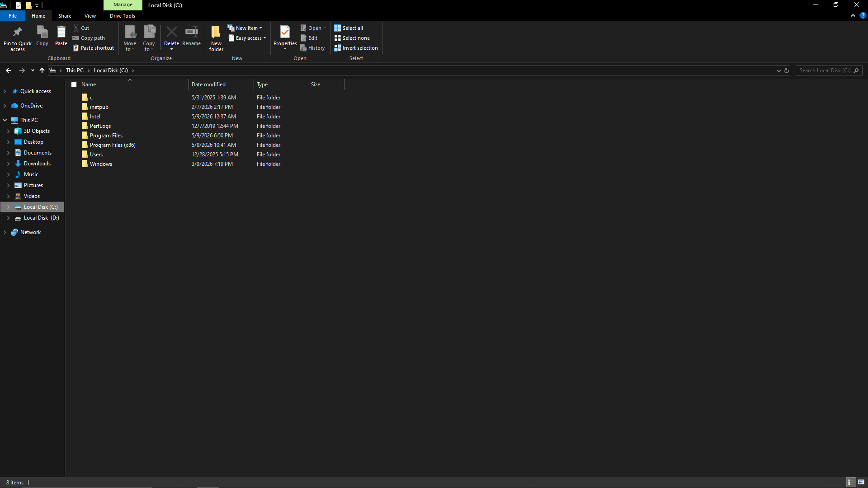
Task: Click Paste shortcut in the ribbon
Action: click(x=94, y=48)
